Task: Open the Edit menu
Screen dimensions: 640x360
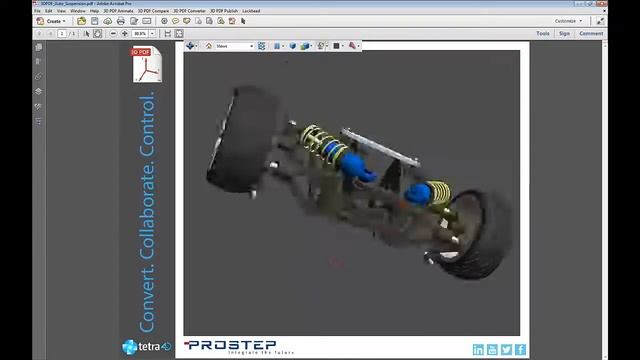Action: (49, 11)
